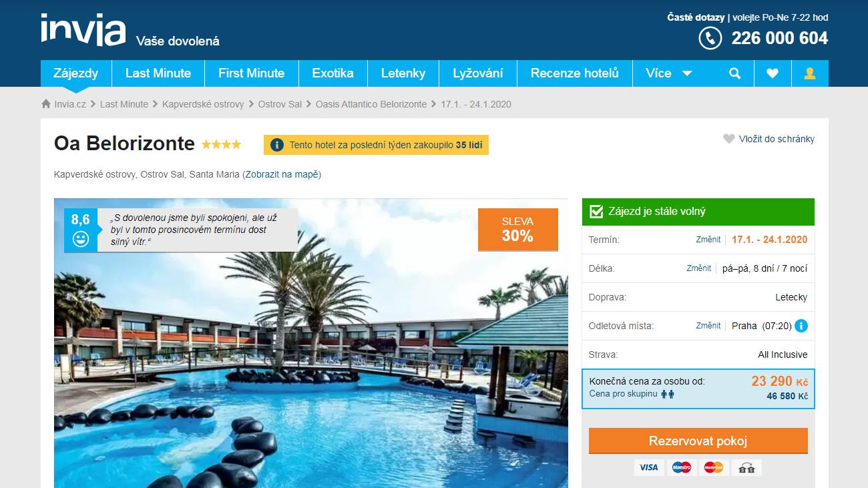Click the smiley rating badge 8,6
Screen dimensions: 868x488
(x=81, y=230)
